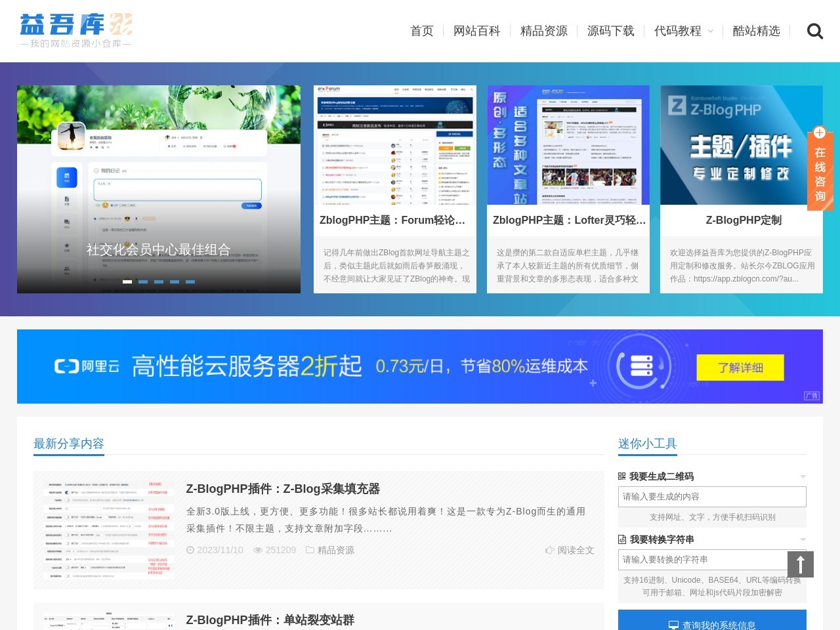Open the Z-BlogPHP插件：Z-Blog采集填充器 article title
This screenshot has height=630, width=840.
pos(283,489)
